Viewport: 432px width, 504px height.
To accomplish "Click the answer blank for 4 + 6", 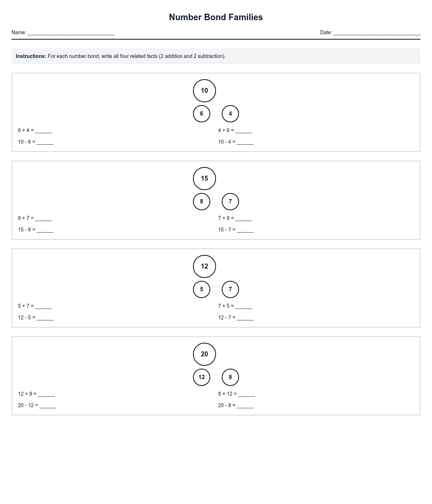I will coord(244,130).
